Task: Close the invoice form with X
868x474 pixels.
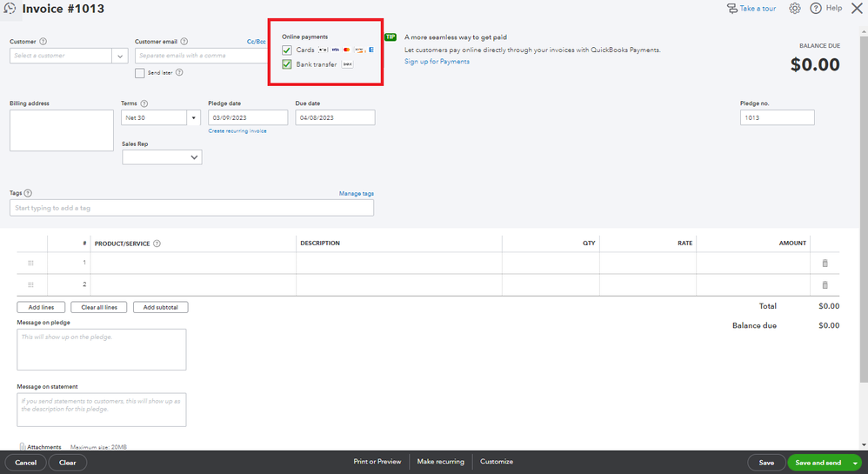Action: (x=857, y=9)
